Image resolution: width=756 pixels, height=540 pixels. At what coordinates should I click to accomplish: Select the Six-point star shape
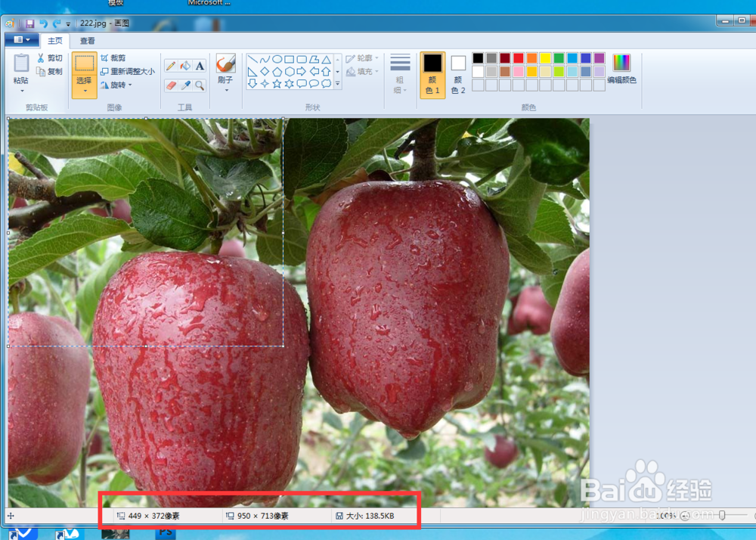click(290, 83)
